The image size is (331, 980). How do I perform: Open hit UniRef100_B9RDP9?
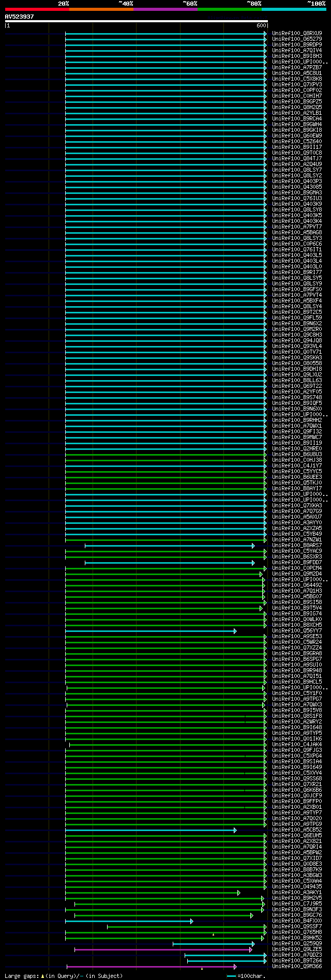point(297,44)
